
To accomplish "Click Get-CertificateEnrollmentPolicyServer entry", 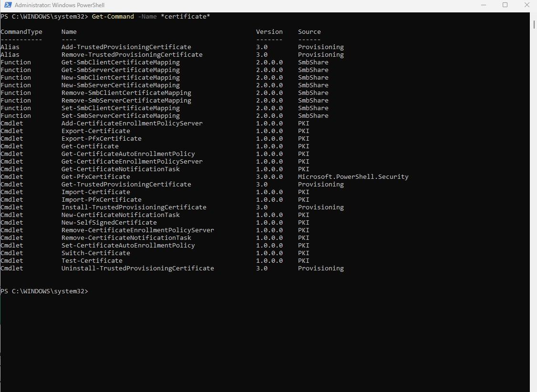I will coord(132,162).
